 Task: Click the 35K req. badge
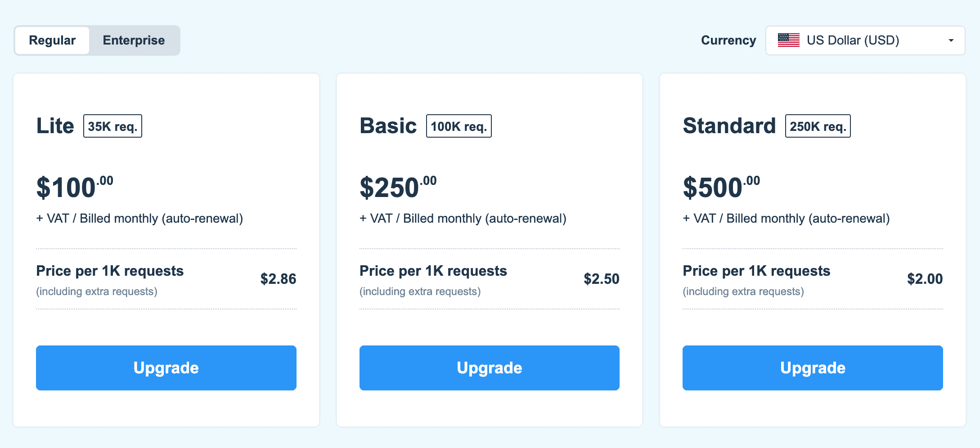tap(112, 126)
